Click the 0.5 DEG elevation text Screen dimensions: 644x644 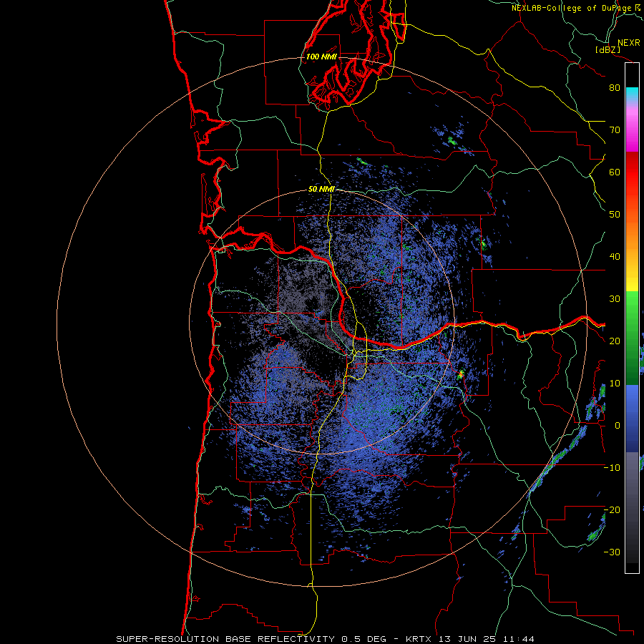tap(364, 639)
